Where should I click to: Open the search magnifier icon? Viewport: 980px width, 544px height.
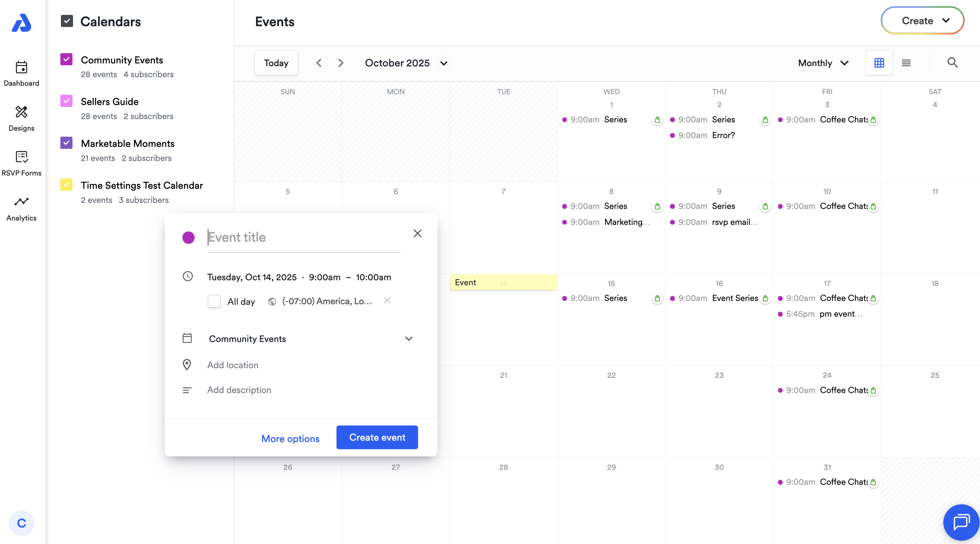coord(952,63)
